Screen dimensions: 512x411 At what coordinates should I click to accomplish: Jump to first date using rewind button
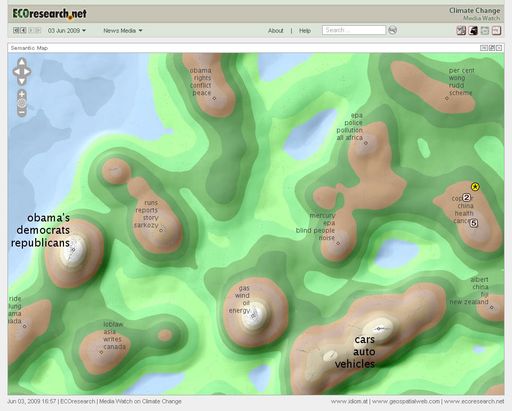point(16,30)
